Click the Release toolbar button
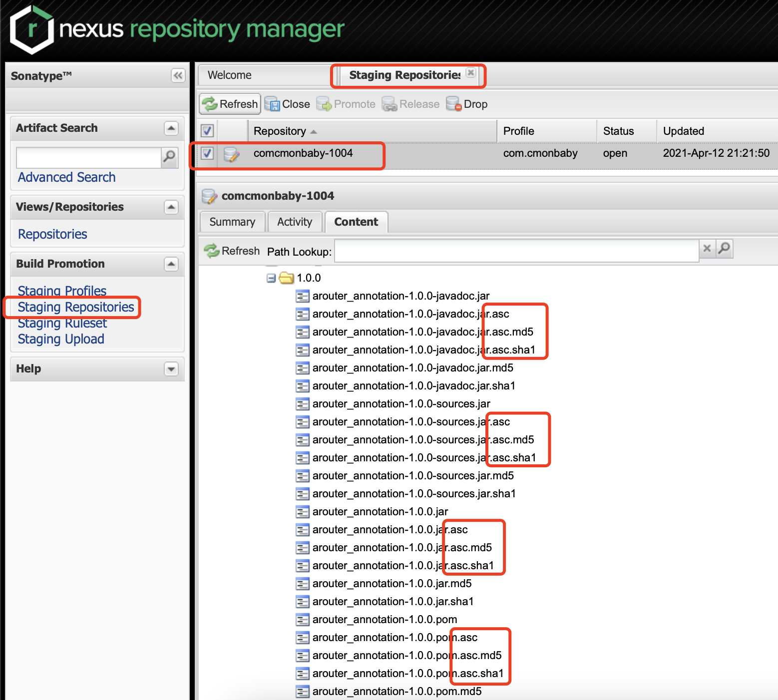778x700 pixels. [411, 104]
